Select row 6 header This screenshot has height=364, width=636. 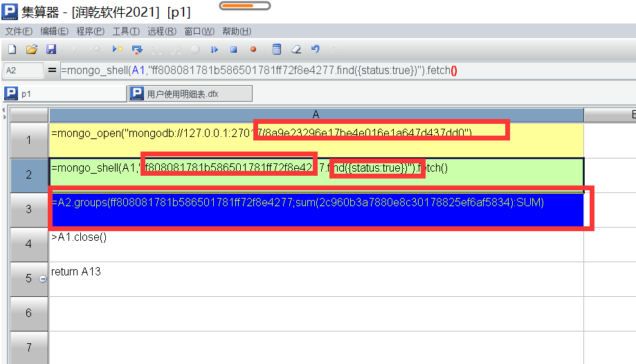[x=29, y=313]
